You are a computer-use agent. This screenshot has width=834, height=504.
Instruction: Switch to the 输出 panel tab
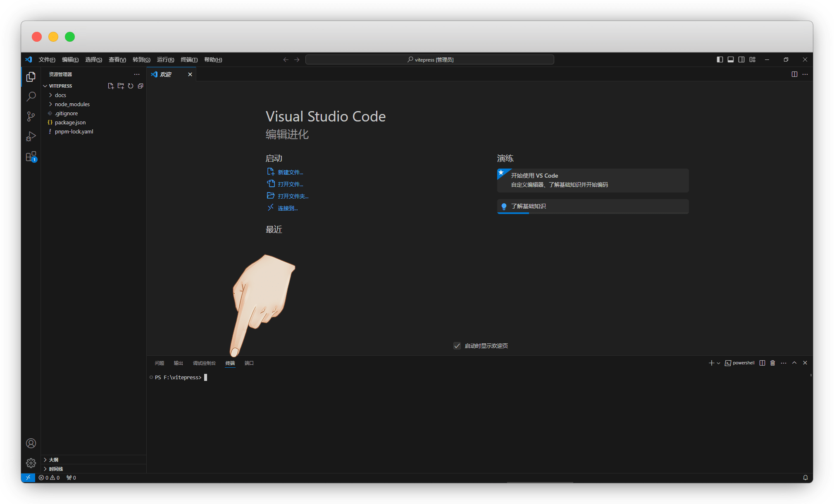[x=178, y=363]
